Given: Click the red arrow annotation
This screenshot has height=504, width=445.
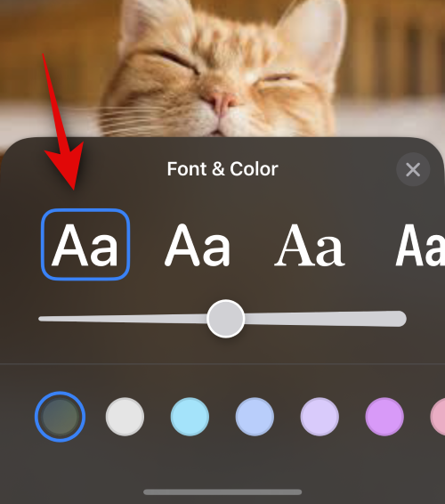Looking at the screenshot, I should click(62, 128).
